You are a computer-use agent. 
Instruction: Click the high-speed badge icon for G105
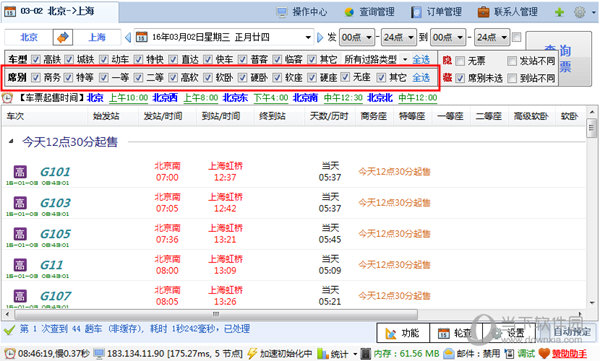pyautogui.click(x=20, y=234)
